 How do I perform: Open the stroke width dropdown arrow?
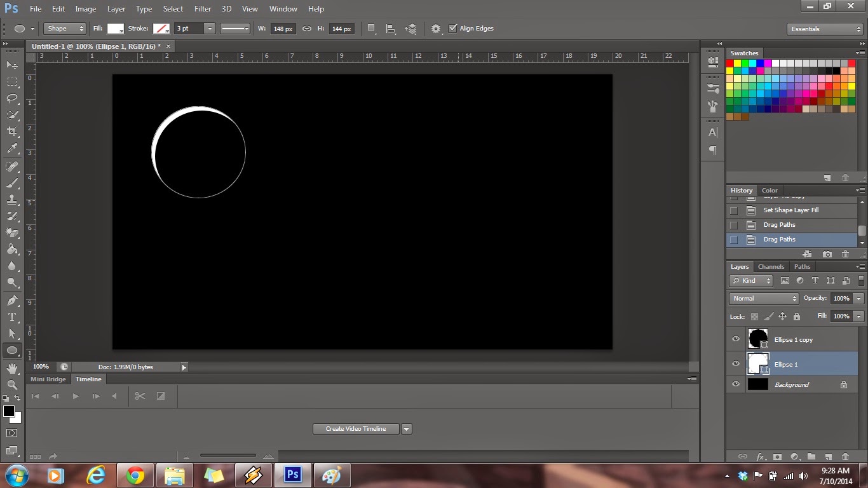(210, 29)
